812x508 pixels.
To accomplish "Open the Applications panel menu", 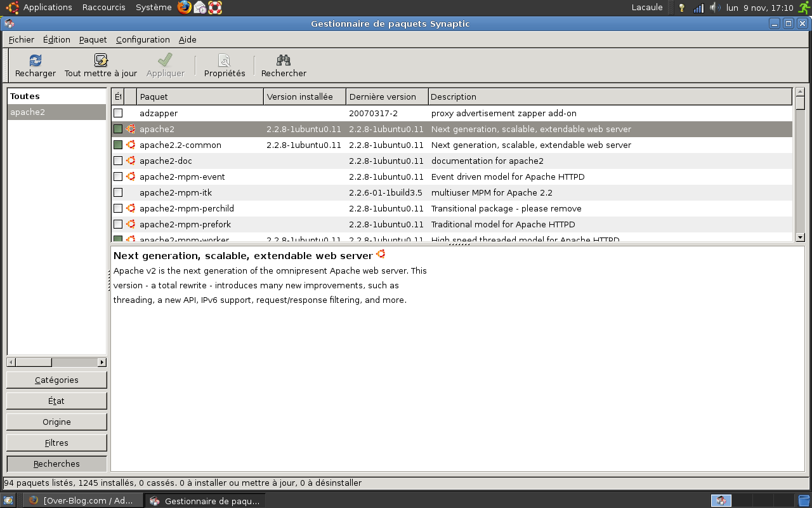I will tap(48, 8).
